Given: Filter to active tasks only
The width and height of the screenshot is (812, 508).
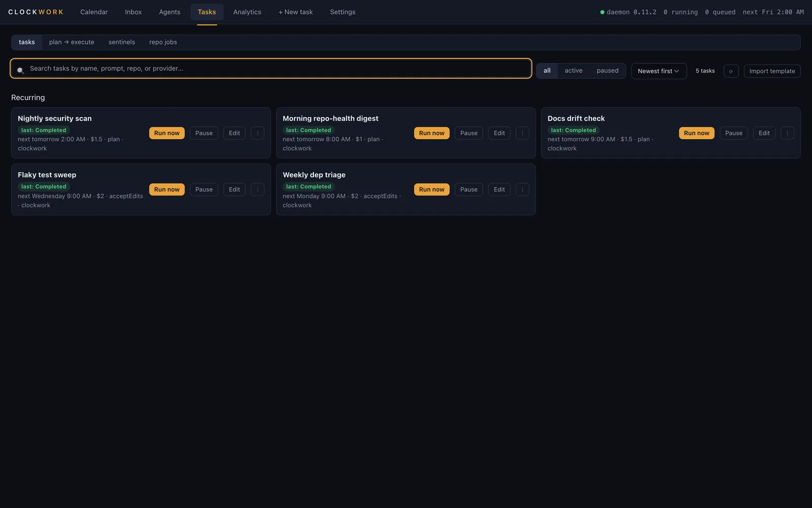Looking at the screenshot, I should [x=573, y=71].
